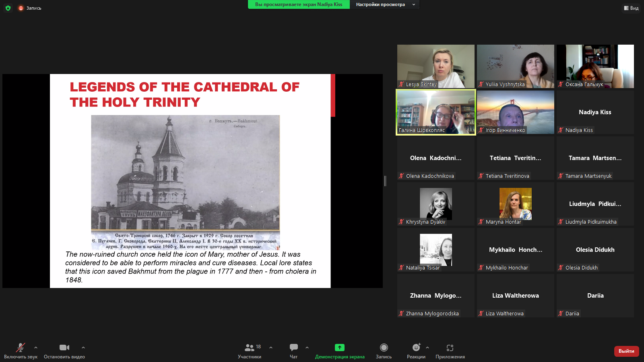Click the green Share Screen icon

coord(340,348)
